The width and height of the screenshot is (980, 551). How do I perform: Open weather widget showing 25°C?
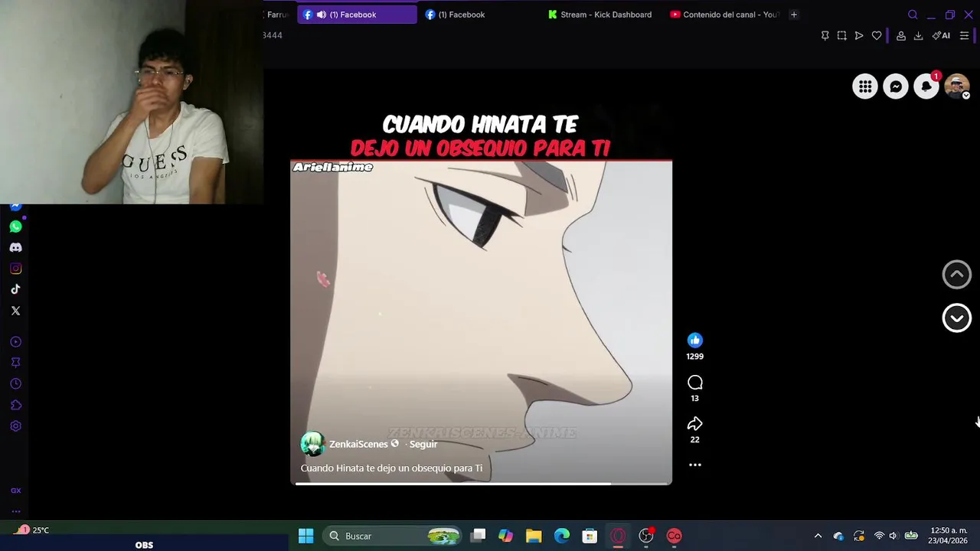click(32, 530)
